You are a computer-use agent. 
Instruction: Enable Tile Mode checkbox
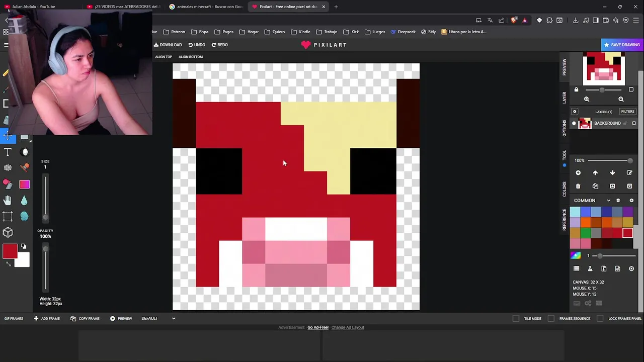pos(516,318)
